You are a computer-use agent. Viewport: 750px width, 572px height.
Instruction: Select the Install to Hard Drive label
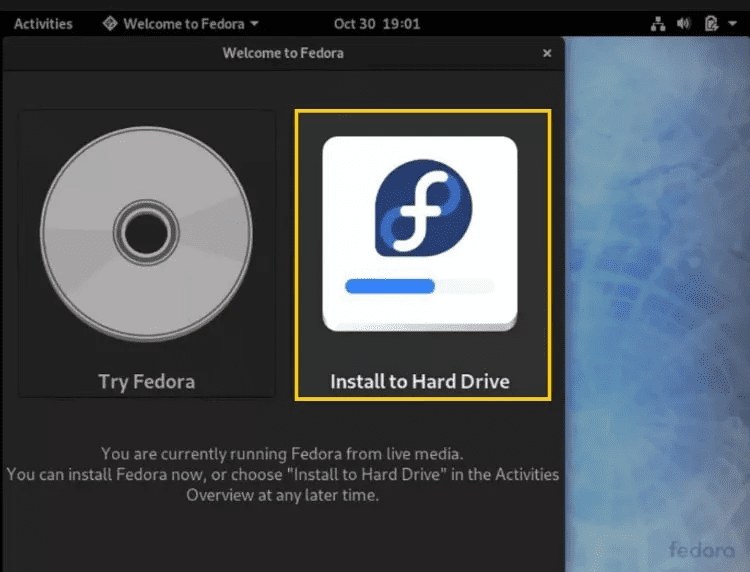pyautogui.click(x=419, y=382)
